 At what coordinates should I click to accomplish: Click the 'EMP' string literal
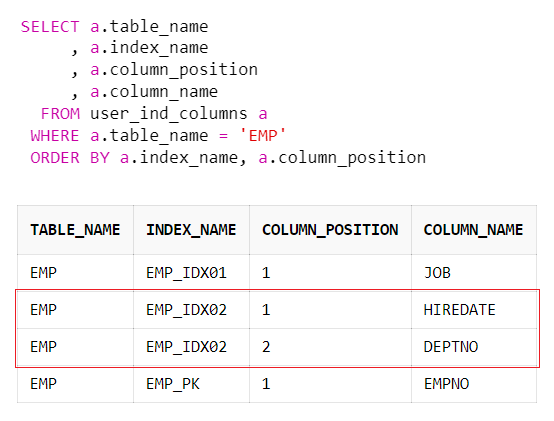[263, 136]
